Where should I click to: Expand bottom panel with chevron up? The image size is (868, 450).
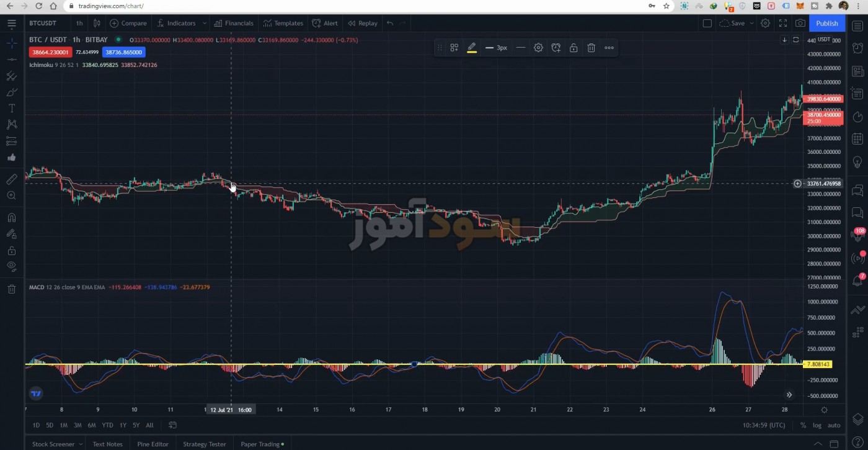818,444
